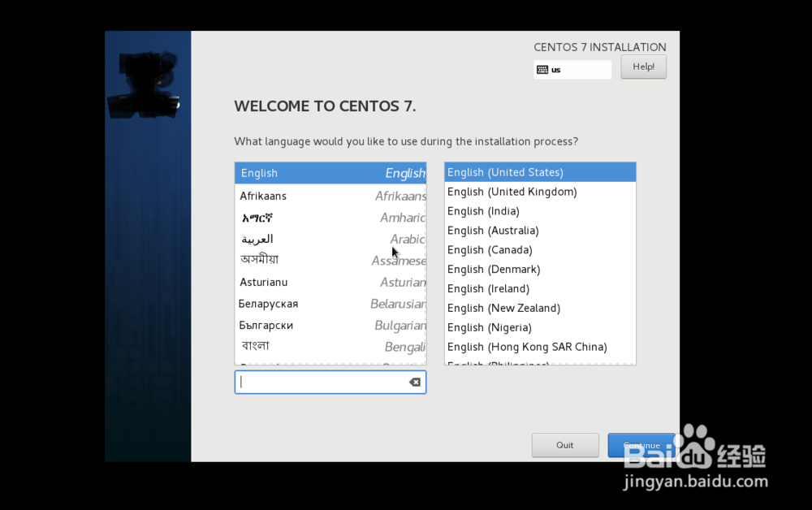Choose English (Australia) locale
812x510 pixels.
tap(540, 231)
